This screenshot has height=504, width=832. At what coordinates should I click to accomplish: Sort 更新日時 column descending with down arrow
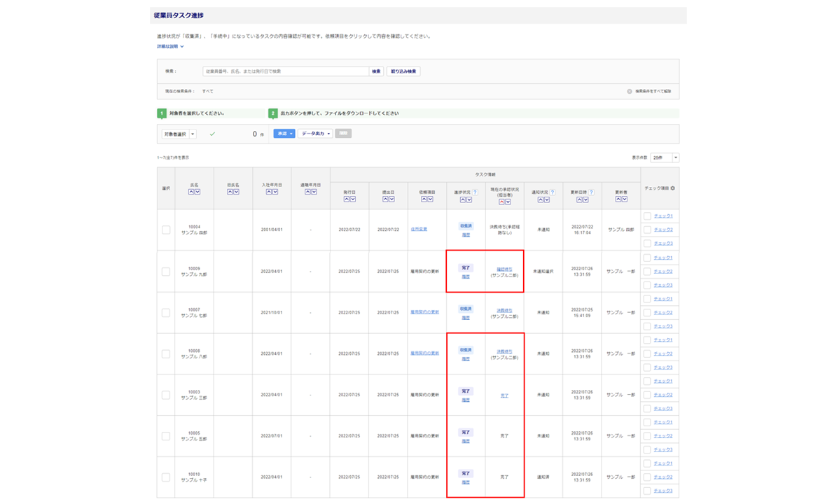coord(585,200)
